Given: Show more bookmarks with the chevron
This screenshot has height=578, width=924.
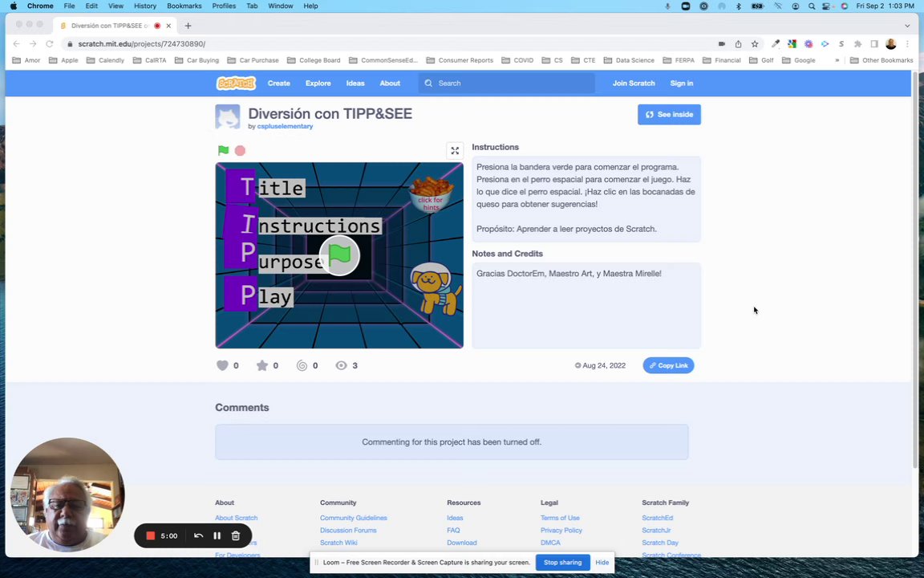Looking at the screenshot, I should [837, 60].
